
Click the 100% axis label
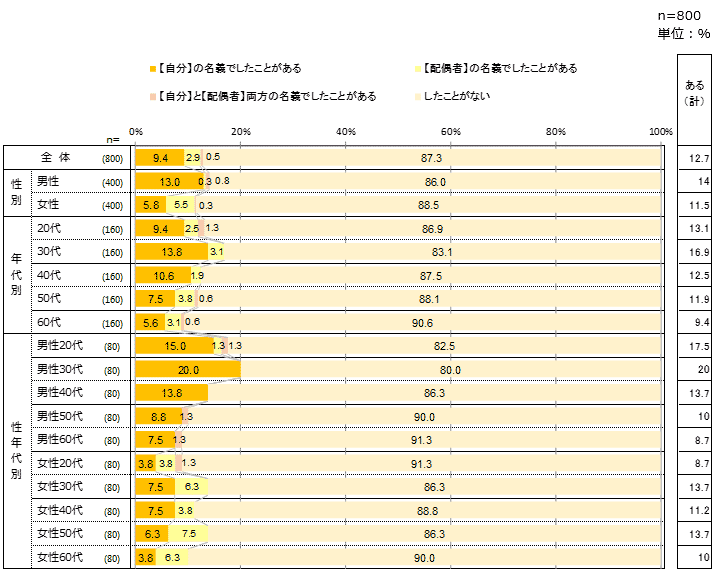click(660, 132)
